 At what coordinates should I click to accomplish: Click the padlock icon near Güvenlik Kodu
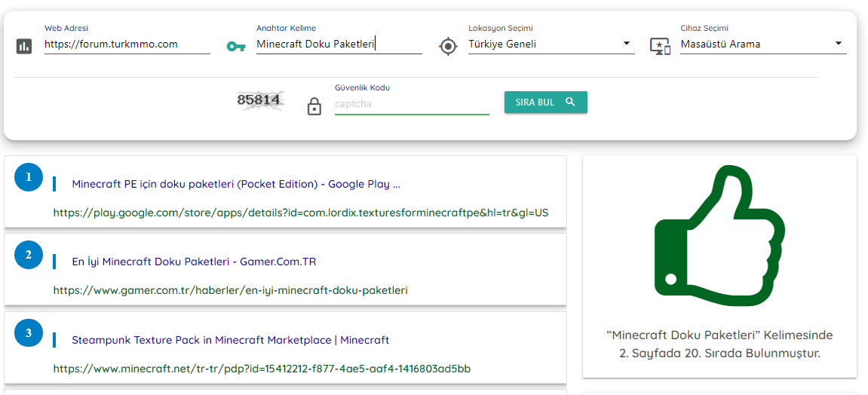pos(314,106)
